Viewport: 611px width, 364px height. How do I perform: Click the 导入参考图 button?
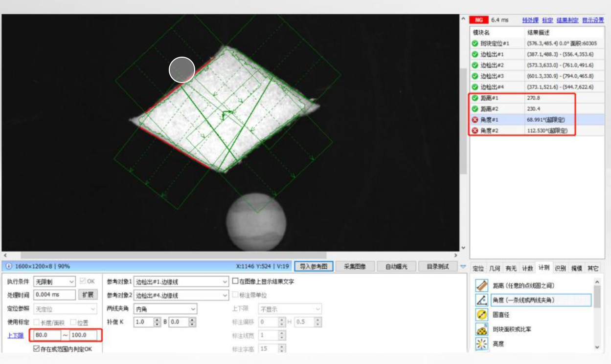coord(314,266)
